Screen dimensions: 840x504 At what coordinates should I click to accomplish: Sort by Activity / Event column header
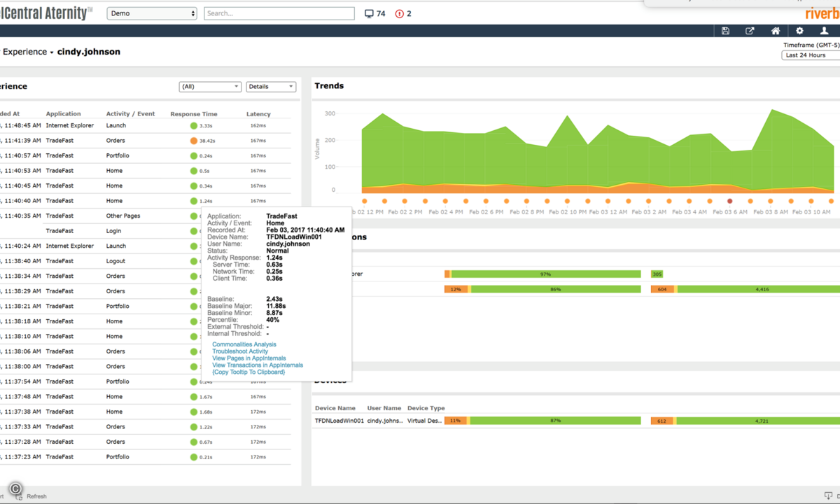[x=130, y=114]
